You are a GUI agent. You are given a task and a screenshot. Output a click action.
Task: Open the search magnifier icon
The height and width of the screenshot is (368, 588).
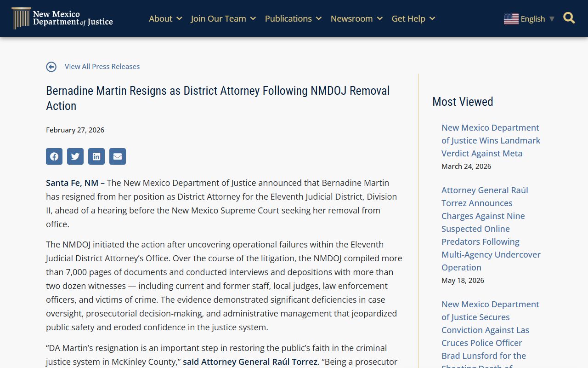569,18
